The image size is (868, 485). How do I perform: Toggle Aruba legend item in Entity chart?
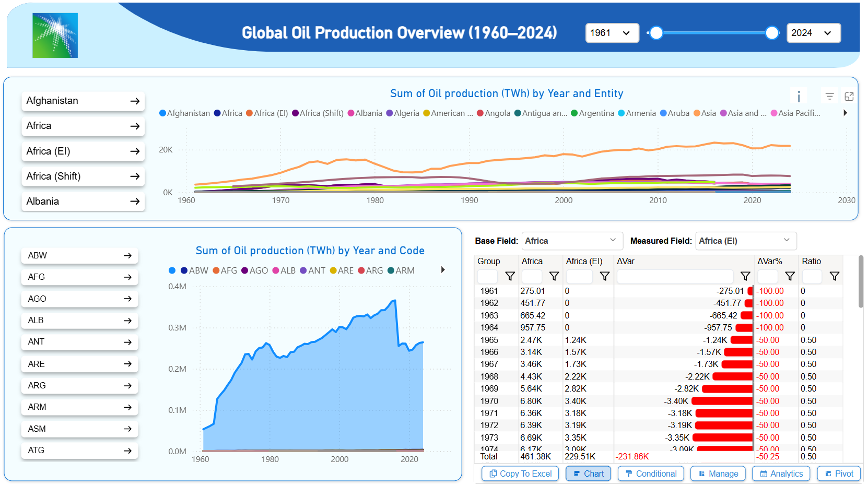tap(674, 113)
